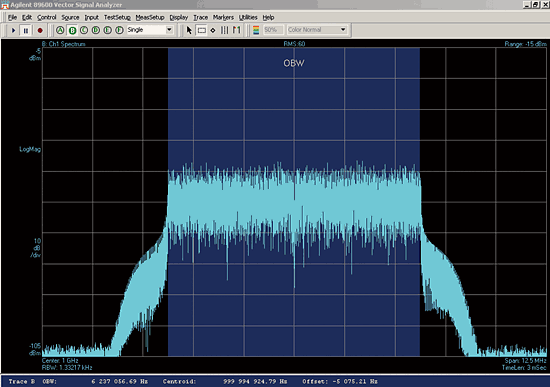Restore the Vector Signal Analyzer window
The height and width of the screenshot is (387, 550).
coord(535,5)
